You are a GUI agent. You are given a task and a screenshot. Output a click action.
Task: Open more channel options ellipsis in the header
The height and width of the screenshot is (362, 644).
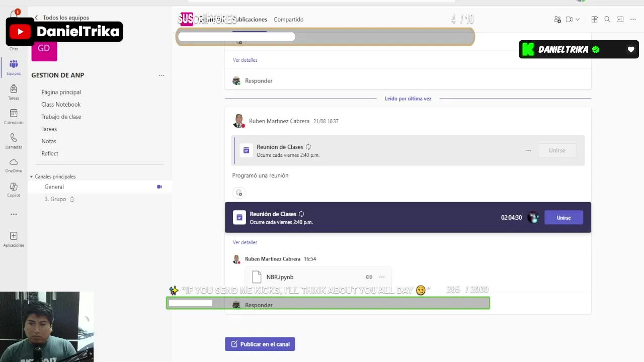pos(633,19)
